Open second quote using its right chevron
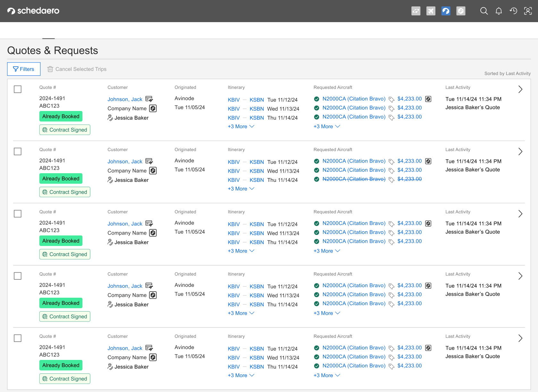Image resolution: width=538 pixels, height=392 pixels. pos(520,151)
